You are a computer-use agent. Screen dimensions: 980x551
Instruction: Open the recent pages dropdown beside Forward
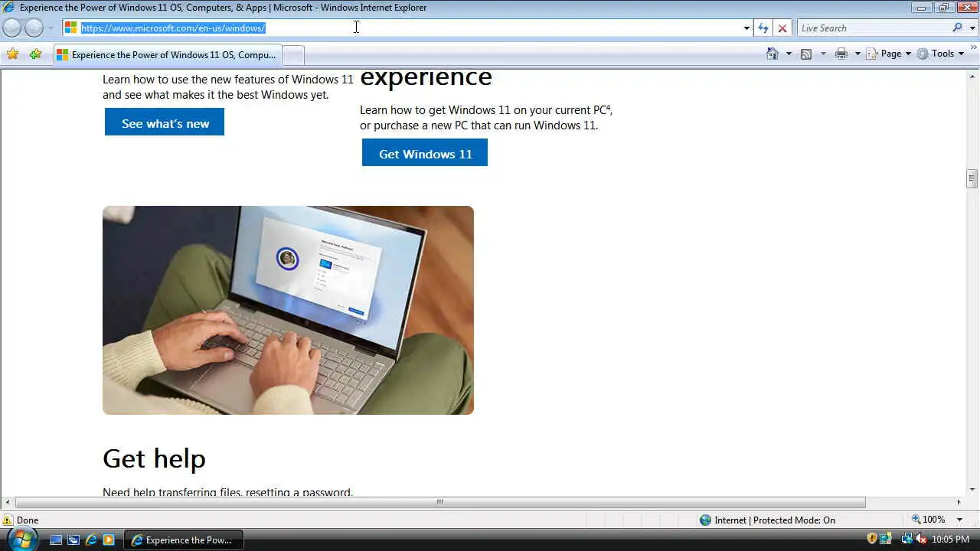pyautogui.click(x=51, y=28)
